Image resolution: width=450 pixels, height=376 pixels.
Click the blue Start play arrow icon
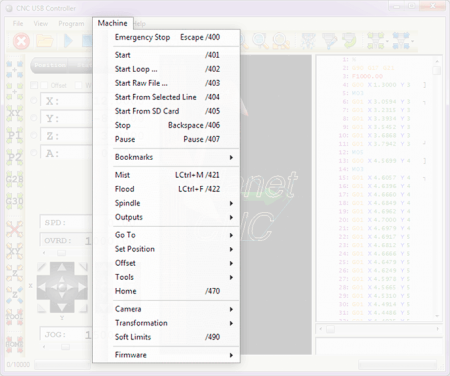68,41
